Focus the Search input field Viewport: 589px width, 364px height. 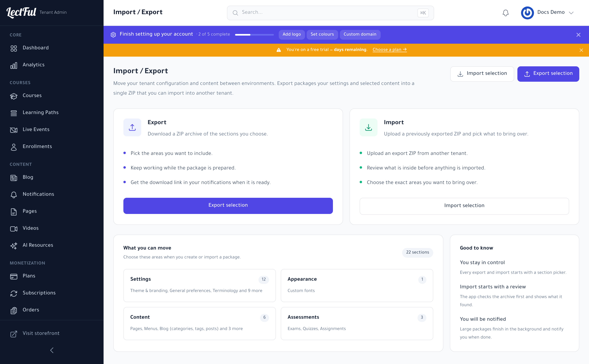click(x=330, y=13)
